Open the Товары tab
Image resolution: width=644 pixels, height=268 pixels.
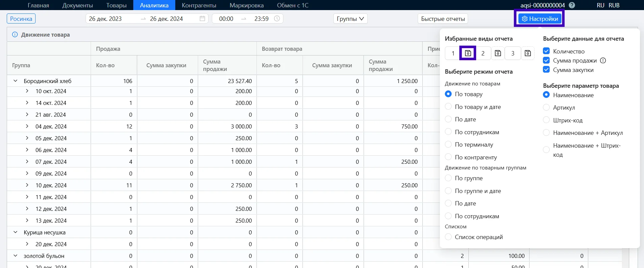click(x=117, y=5)
